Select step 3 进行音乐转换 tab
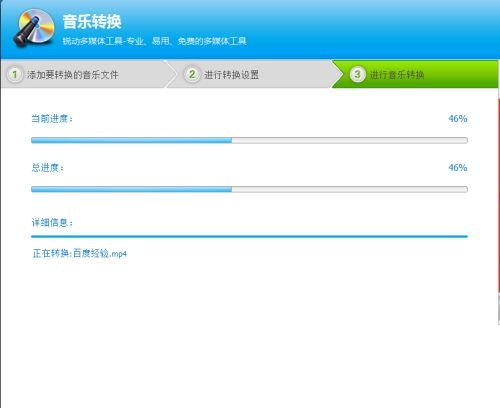500x408 pixels. point(415,74)
